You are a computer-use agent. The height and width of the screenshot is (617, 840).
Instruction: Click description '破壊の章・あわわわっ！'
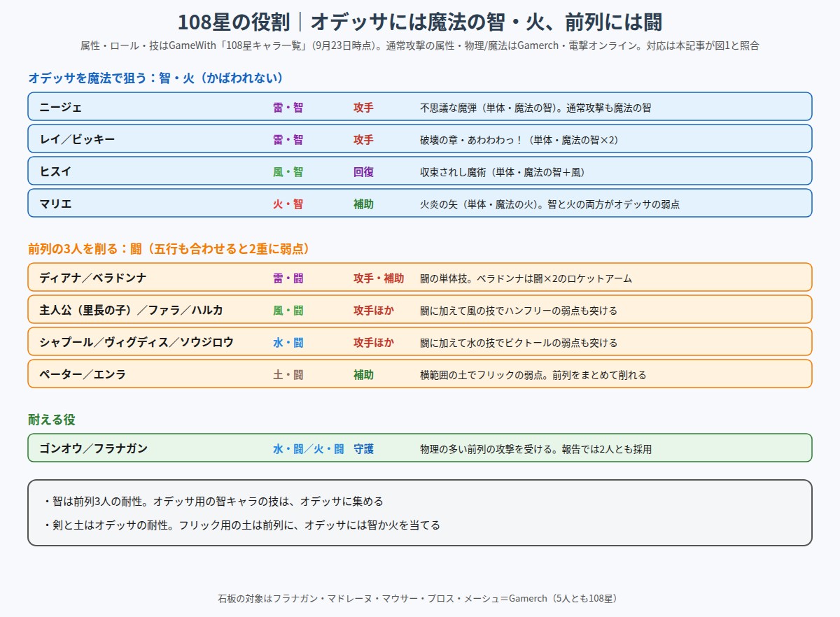pyautogui.click(x=519, y=141)
